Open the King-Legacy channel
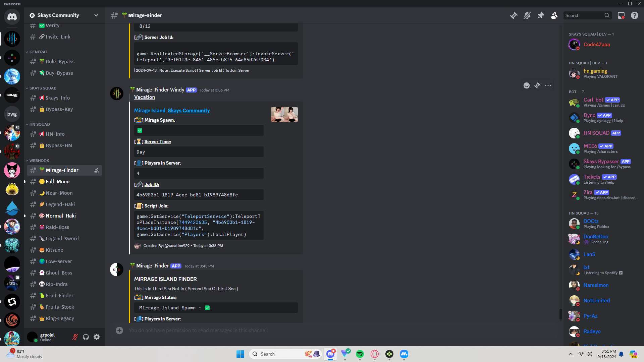This screenshot has width=644, height=362. tap(64, 318)
